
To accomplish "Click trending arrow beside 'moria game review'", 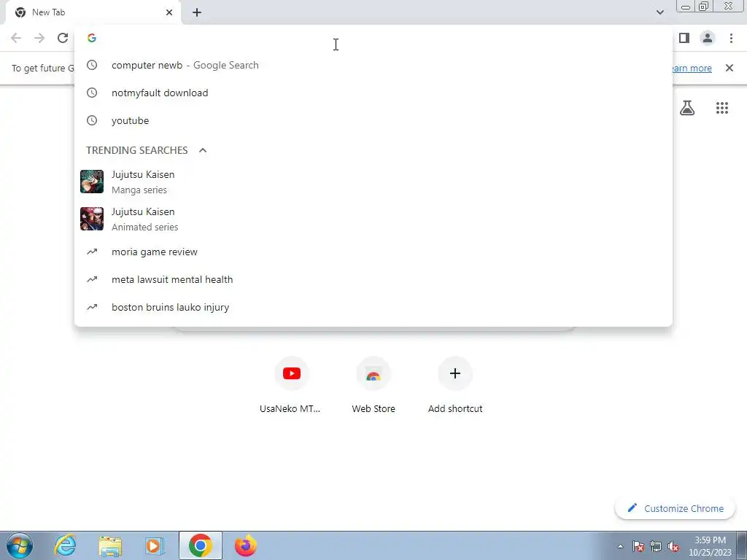I will [92, 252].
